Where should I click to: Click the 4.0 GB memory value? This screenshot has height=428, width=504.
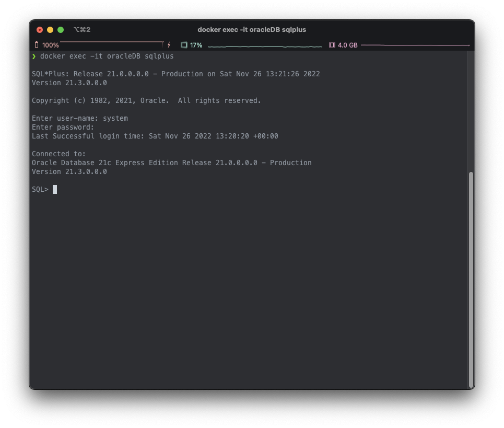click(347, 45)
